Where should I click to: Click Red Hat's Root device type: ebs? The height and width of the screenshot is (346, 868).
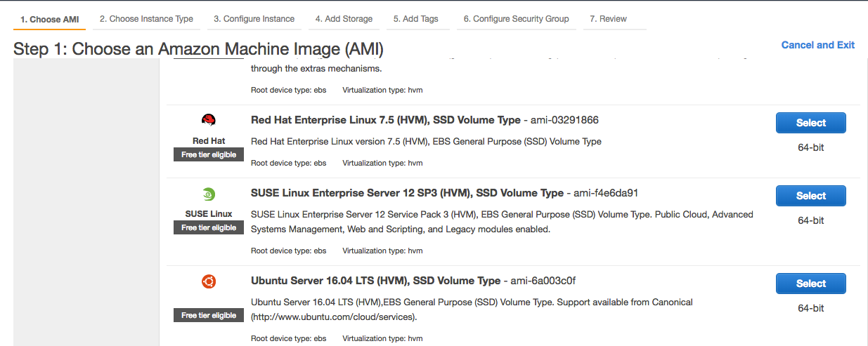pos(289,164)
